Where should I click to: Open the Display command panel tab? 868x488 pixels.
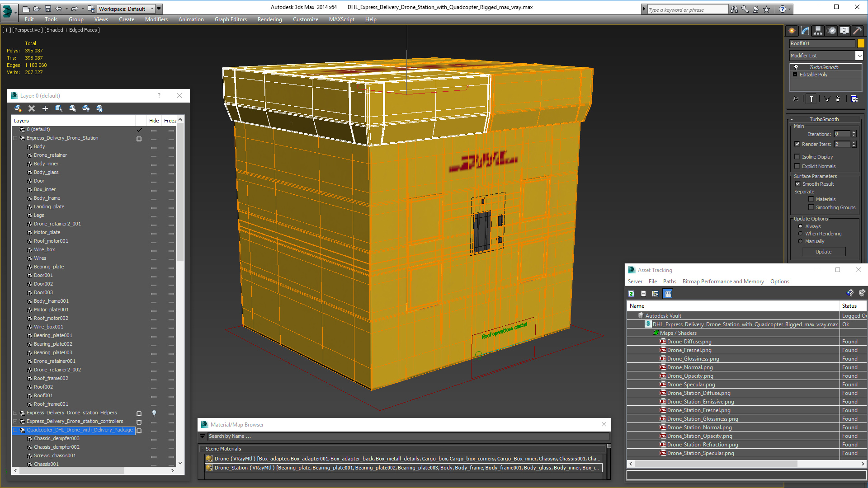(844, 31)
